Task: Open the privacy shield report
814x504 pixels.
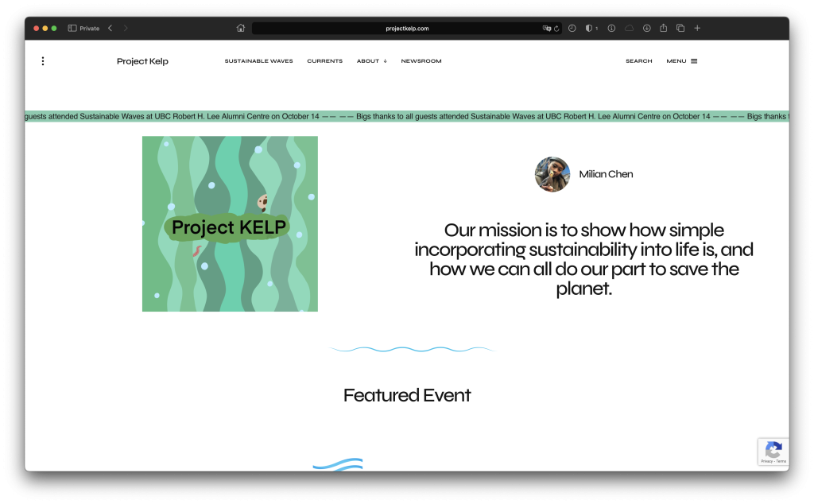Action: pyautogui.click(x=591, y=28)
